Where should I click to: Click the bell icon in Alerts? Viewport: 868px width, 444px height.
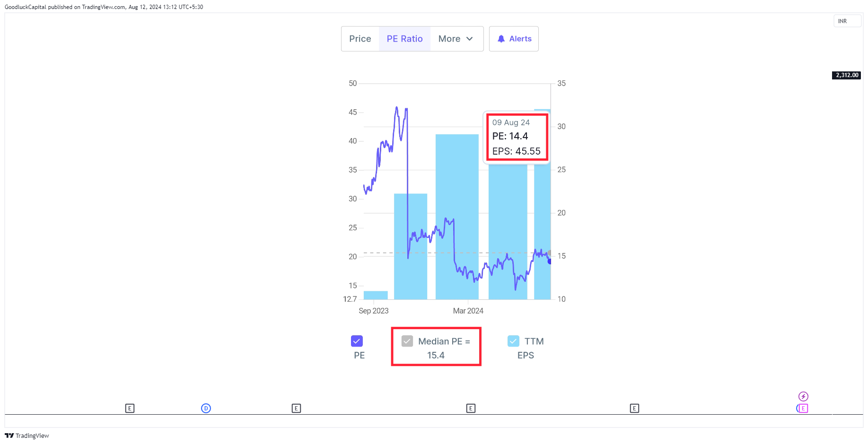501,39
